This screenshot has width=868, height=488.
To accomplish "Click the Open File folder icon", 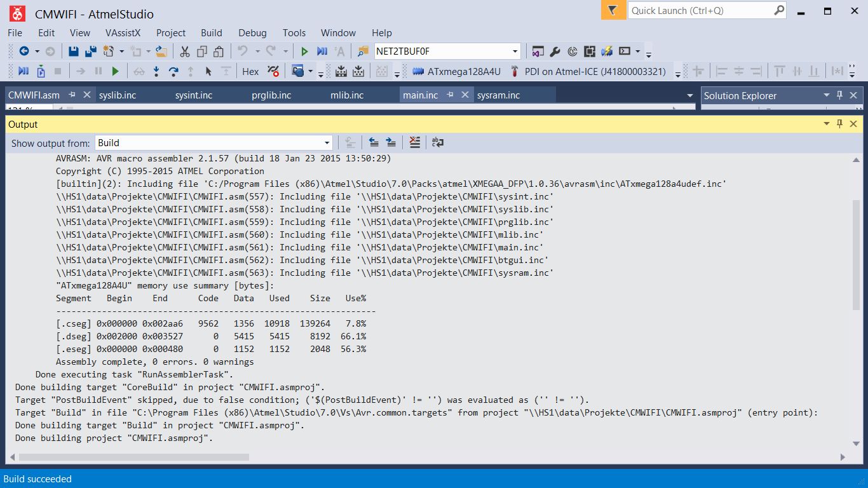I will [161, 51].
